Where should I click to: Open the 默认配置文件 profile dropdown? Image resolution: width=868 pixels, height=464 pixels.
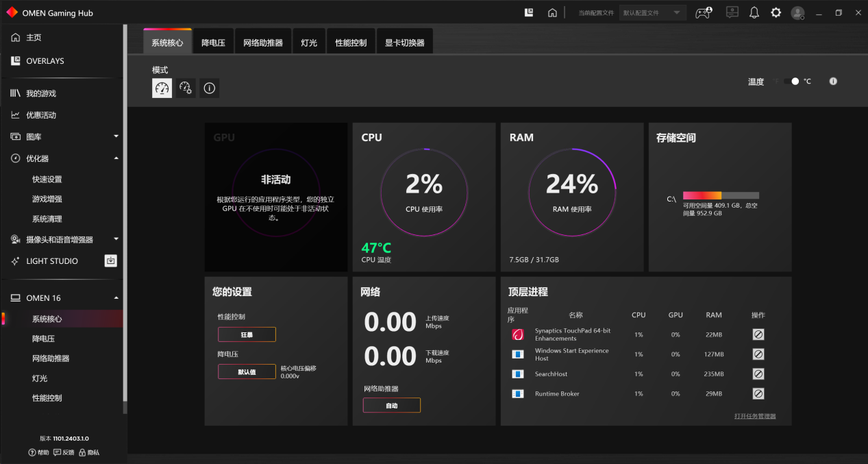click(652, 12)
